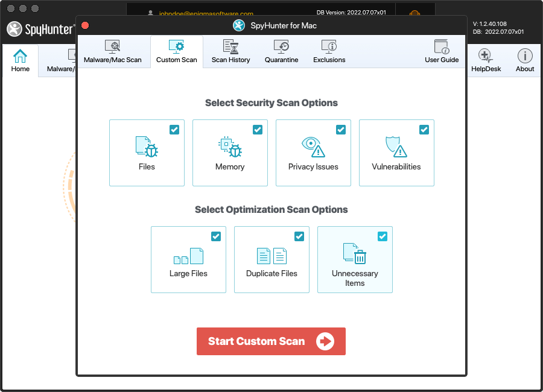Viewport: 543px width, 392px height.
Task: Go to the Home tab
Action: click(20, 61)
